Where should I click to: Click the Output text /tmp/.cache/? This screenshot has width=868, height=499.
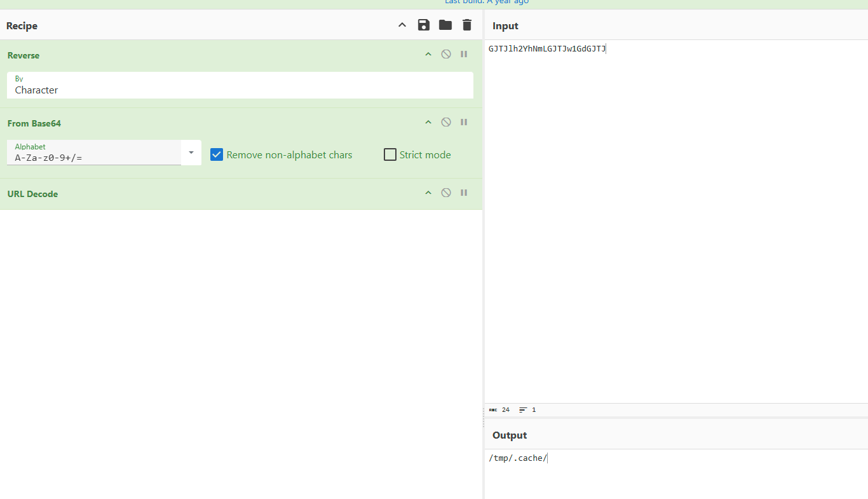tap(517, 458)
